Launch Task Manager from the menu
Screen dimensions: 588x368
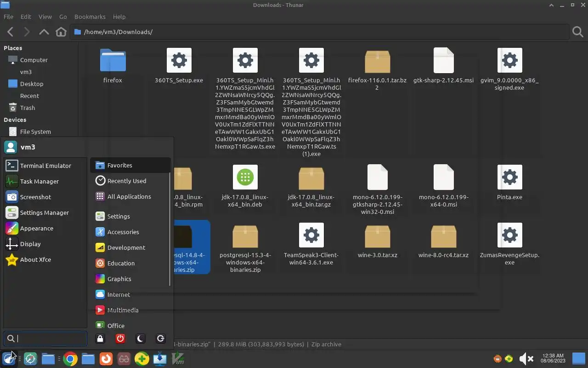(45, 181)
